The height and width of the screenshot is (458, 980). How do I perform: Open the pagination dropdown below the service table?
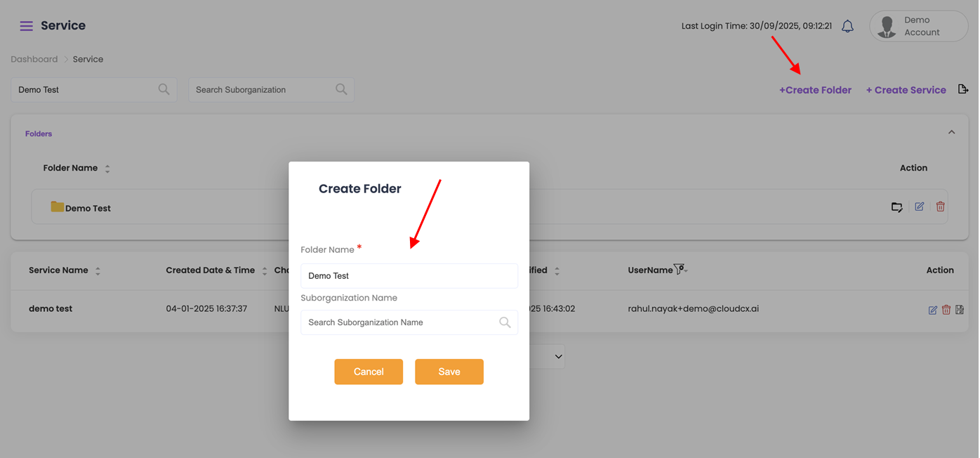coord(558,357)
